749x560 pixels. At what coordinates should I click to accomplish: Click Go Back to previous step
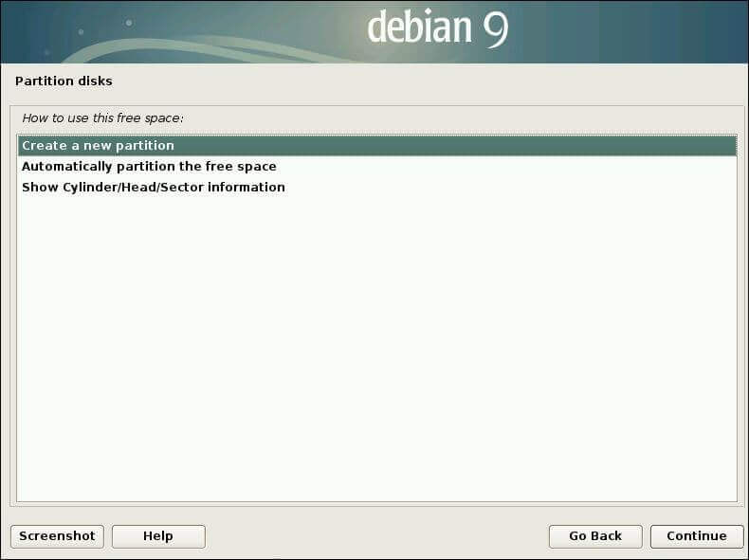click(x=595, y=536)
